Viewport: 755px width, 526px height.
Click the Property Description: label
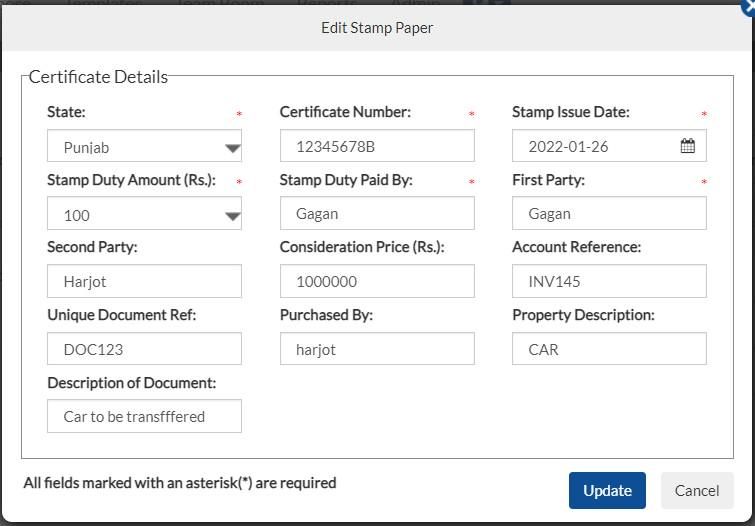click(x=583, y=315)
